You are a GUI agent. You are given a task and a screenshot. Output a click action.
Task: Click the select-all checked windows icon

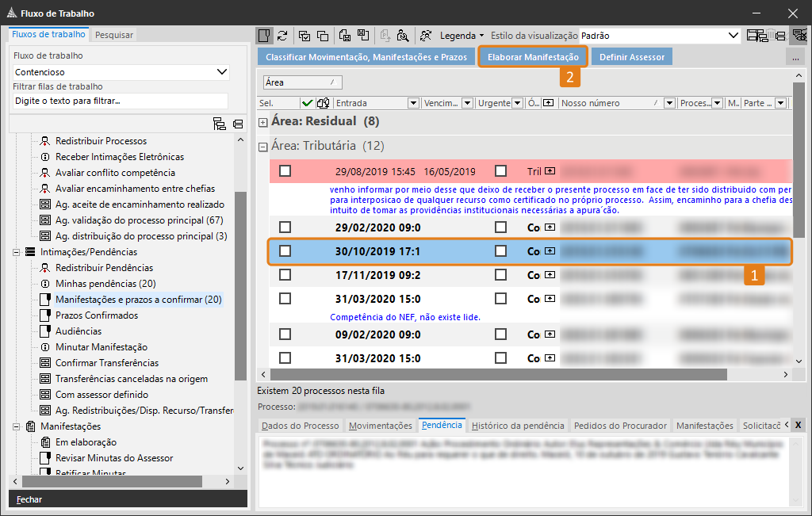click(x=304, y=35)
